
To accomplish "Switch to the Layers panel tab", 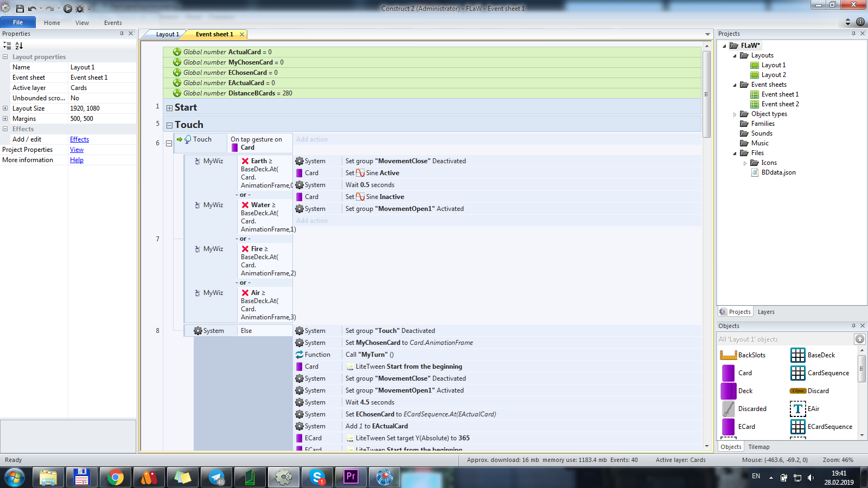I will (765, 312).
